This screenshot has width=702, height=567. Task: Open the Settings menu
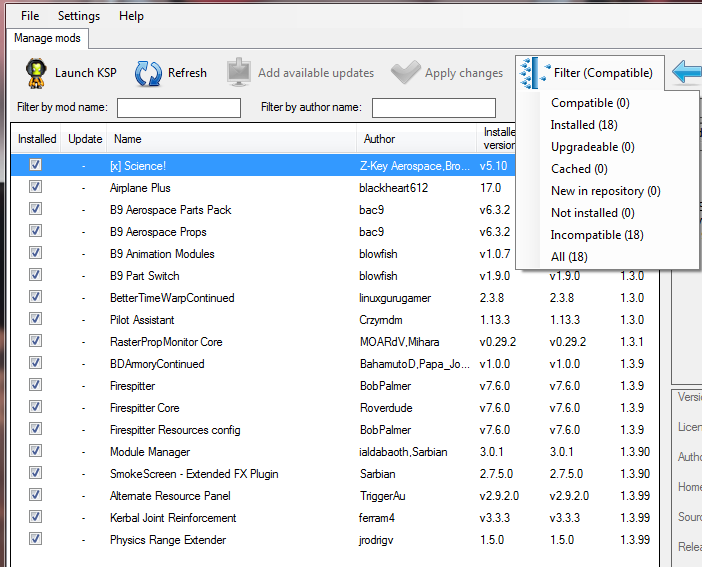point(79,16)
